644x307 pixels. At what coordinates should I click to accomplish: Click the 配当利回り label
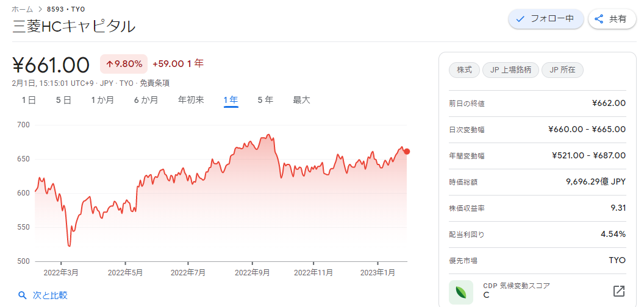[x=467, y=235]
